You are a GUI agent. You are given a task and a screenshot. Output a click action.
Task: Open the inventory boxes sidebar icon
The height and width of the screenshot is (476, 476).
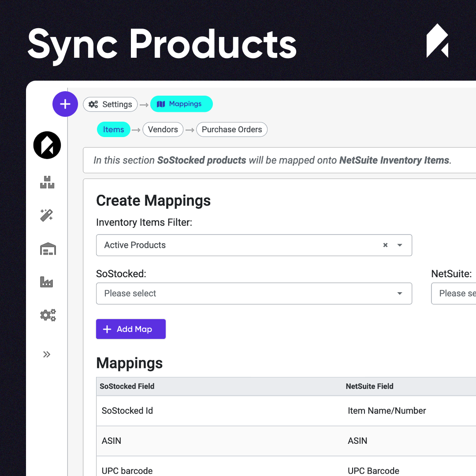47,182
